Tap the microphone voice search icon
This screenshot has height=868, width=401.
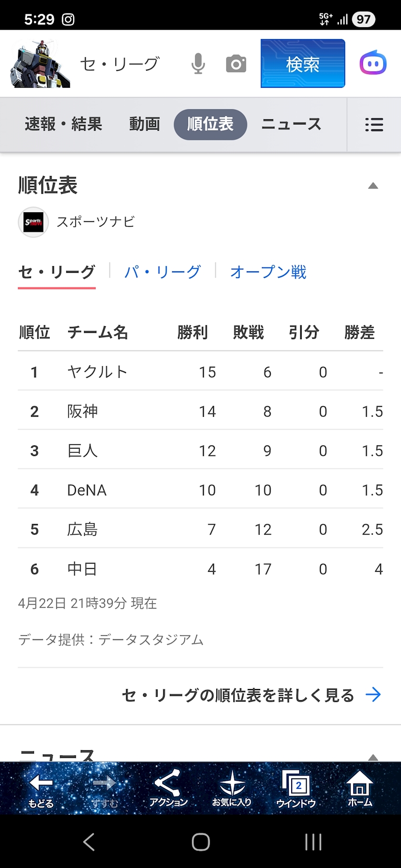tap(198, 64)
